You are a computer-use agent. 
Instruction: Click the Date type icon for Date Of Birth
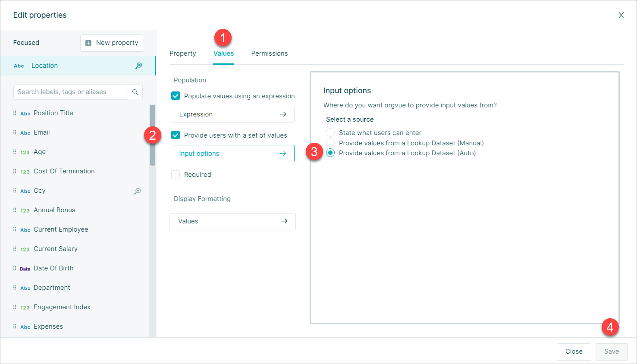click(x=25, y=269)
